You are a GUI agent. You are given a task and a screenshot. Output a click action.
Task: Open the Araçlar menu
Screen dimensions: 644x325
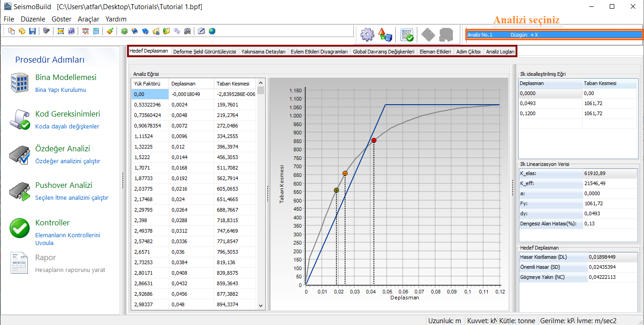pyautogui.click(x=88, y=19)
